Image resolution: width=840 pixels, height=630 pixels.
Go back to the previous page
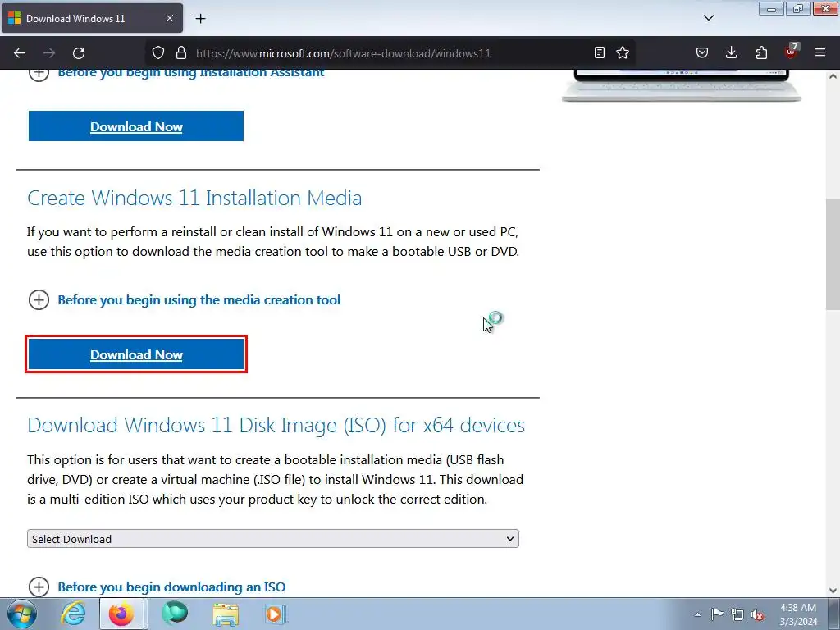(20, 53)
